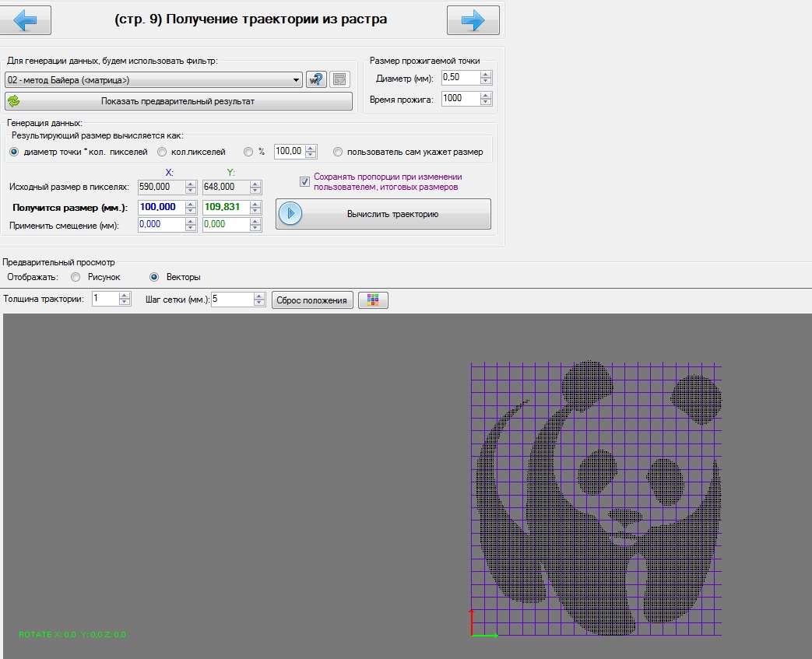The image size is (812, 659).
Task: Edit X offset field 0,000
Action: coord(162,224)
